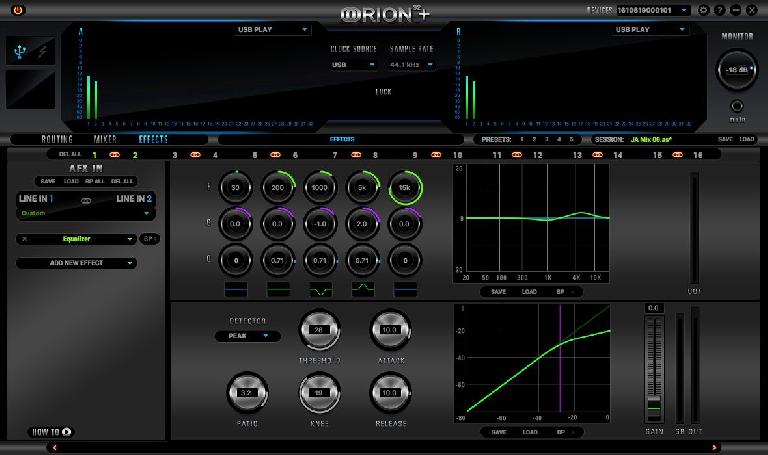Toggle stereo link between channels 7 and 8

356,155
